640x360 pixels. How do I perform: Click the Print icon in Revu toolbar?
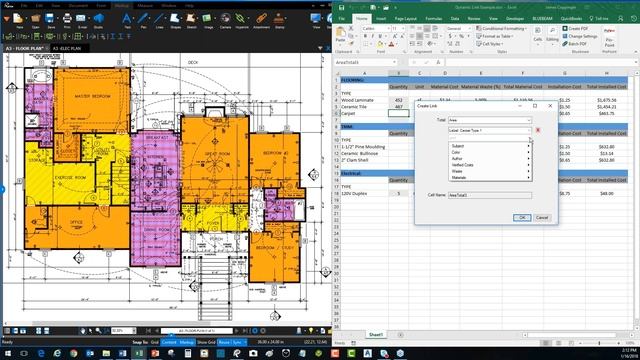coord(67,18)
